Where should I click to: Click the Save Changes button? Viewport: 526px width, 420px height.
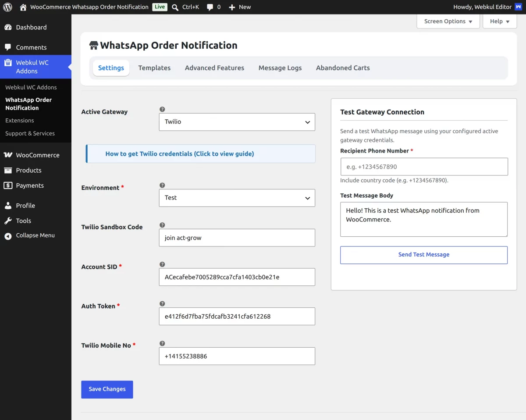point(107,389)
